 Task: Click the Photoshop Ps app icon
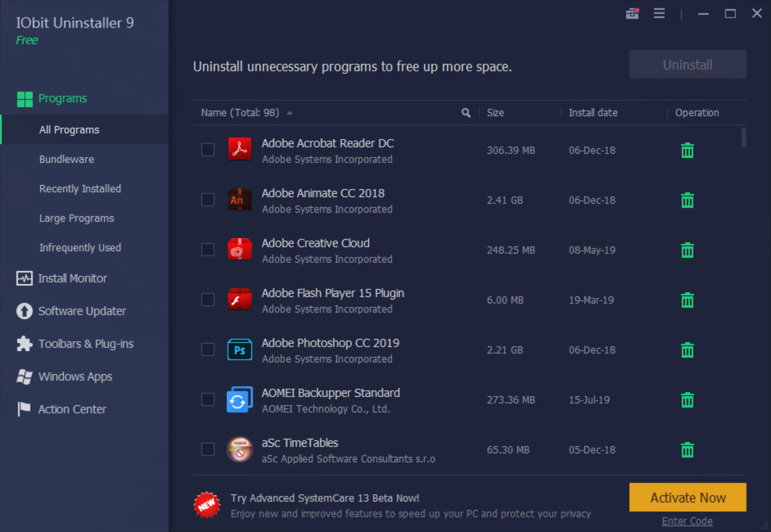[240, 350]
